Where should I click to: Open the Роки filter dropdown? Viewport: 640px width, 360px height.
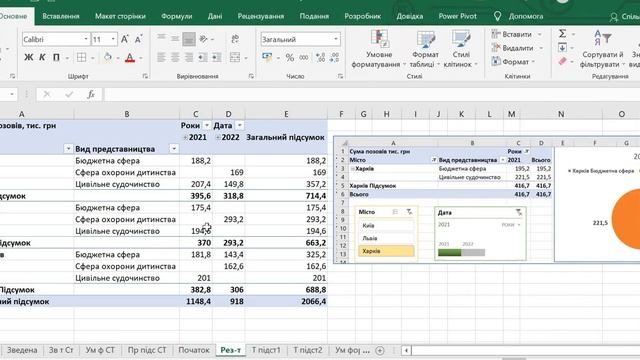pos(207,125)
